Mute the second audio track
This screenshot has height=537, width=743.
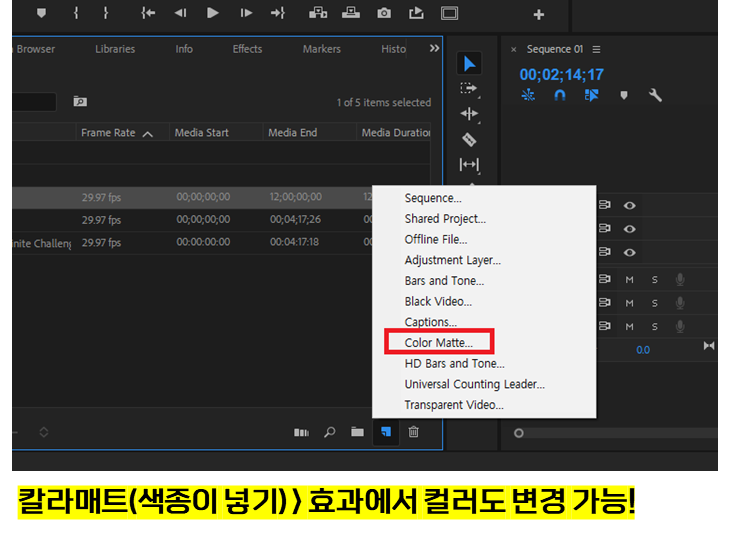[629, 303]
